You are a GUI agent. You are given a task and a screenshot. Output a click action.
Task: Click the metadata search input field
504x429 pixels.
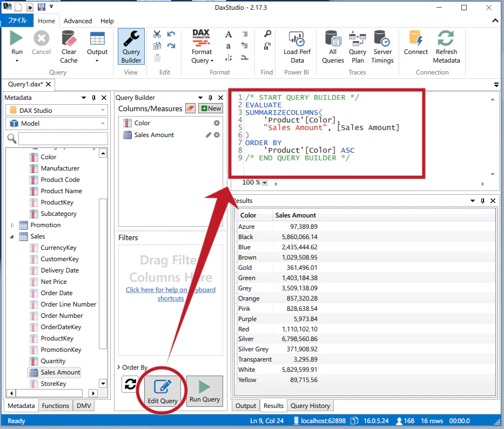(x=63, y=139)
